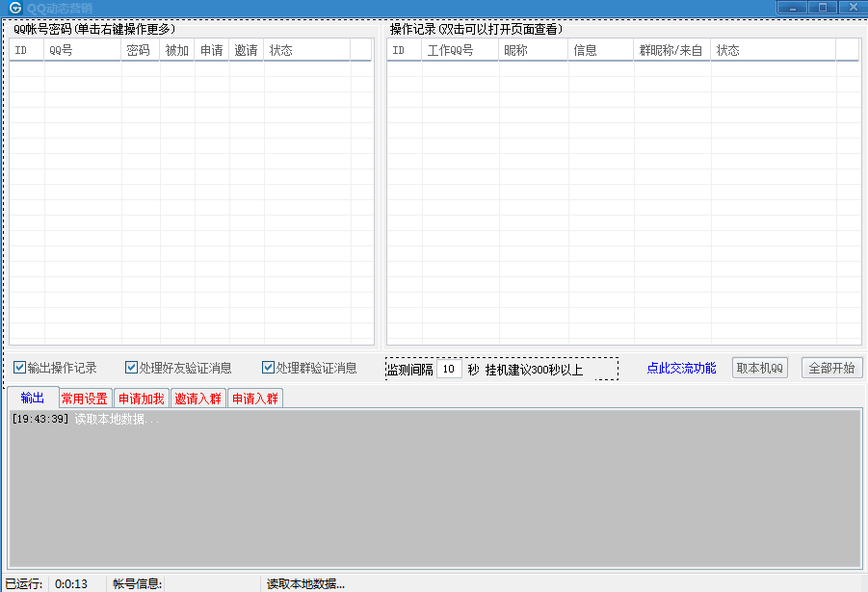The height and width of the screenshot is (592, 868).
Task: Click the QQ动态营销 app icon in title bar
Action: (x=15, y=8)
